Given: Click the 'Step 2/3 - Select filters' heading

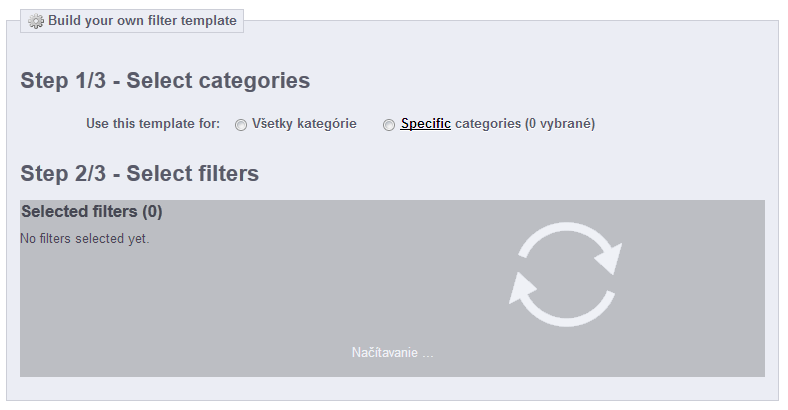Looking at the screenshot, I should coord(139,173).
